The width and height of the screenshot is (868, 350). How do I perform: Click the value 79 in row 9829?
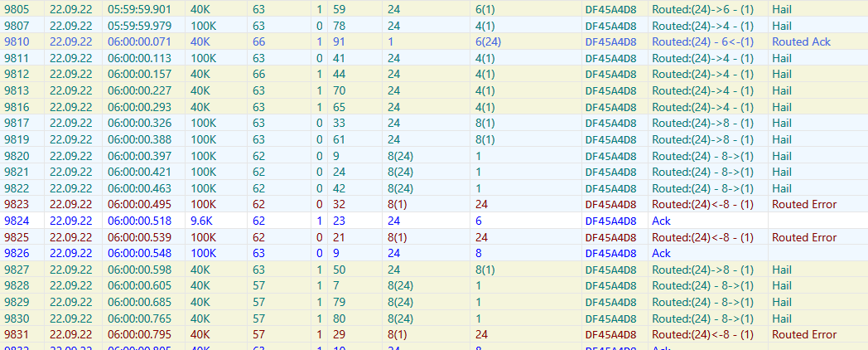(x=340, y=302)
